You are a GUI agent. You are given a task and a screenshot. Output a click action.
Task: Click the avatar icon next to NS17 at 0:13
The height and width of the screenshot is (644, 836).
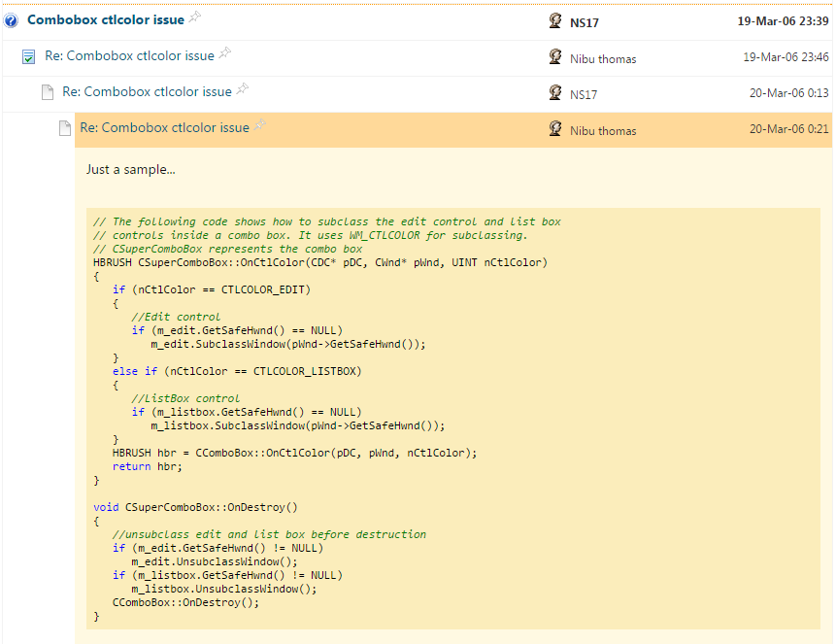point(555,91)
